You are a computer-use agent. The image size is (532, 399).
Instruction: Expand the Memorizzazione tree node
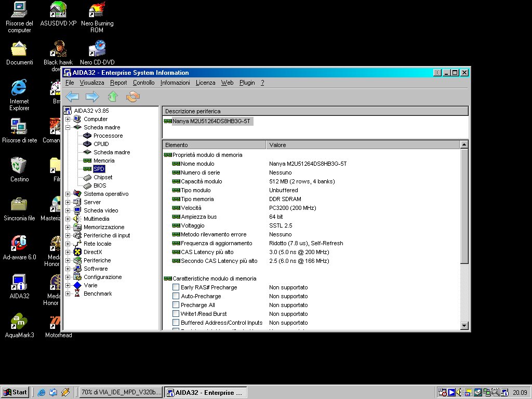[x=68, y=228]
